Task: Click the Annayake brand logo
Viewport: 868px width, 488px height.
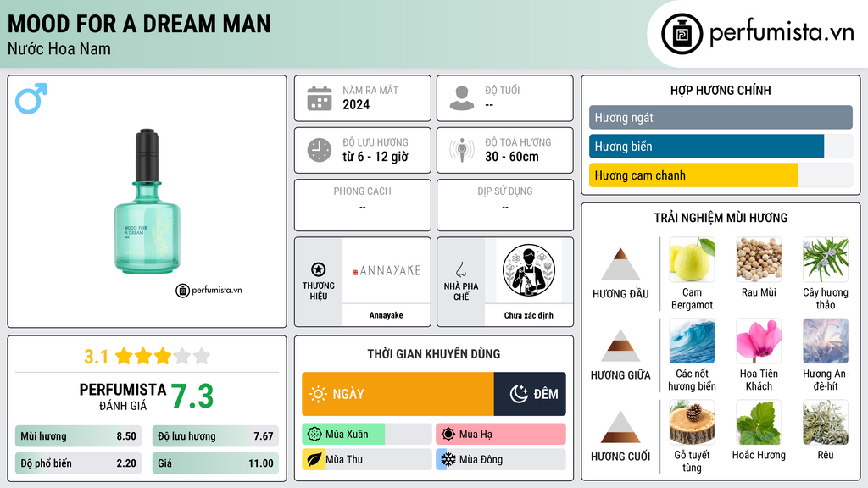Action: (387, 270)
